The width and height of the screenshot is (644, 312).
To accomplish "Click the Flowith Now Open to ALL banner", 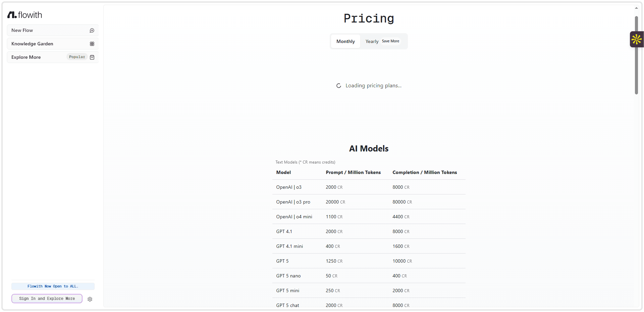I will [x=53, y=286].
